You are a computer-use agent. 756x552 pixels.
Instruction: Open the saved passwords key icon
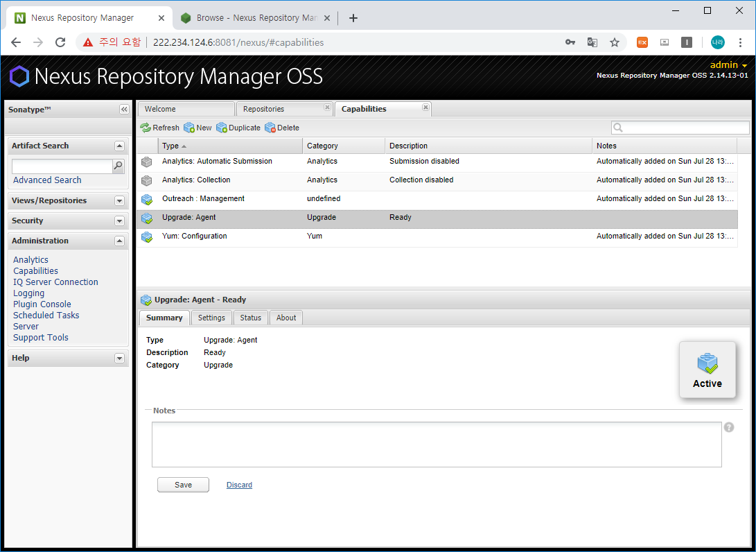pyautogui.click(x=570, y=42)
